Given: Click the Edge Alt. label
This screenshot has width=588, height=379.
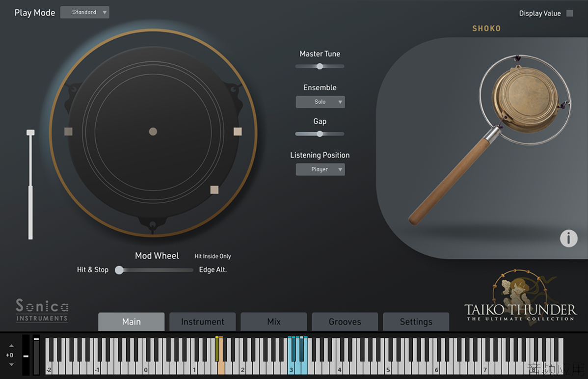Looking at the screenshot, I should 213,270.
